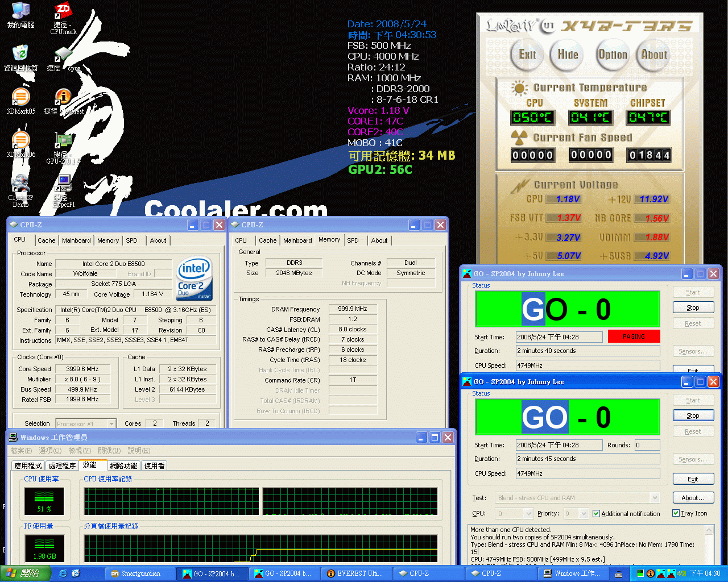Open the My Computer (我的電腦) desktop icon
The width and height of the screenshot is (728, 582).
20,15
